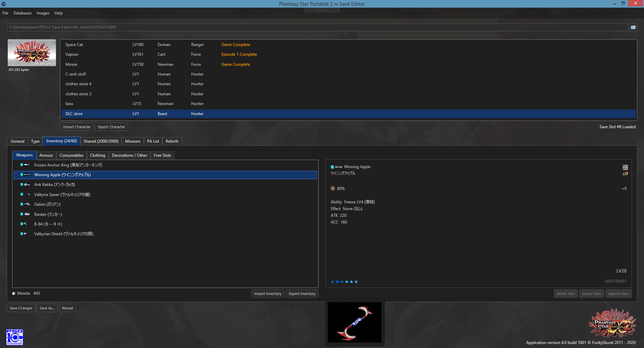Screen dimensions: 644x348
Task: Click the B rank badge on the Galien row
Action: click(22, 204)
